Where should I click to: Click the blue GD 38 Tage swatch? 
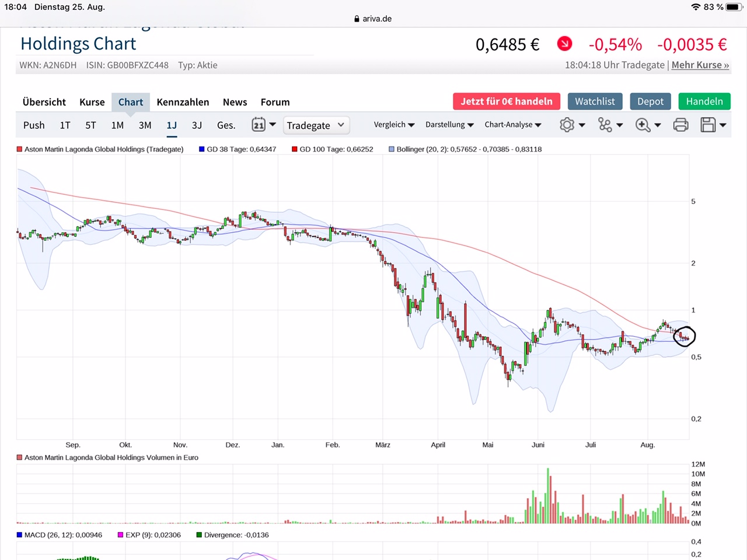pos(202,149)
